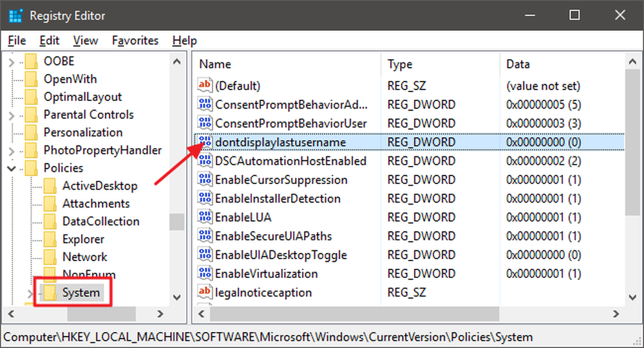Screen dimensions: 644x348
Task: Click data 0x00000003 (3) cell
Action: [x=544, y=123]
